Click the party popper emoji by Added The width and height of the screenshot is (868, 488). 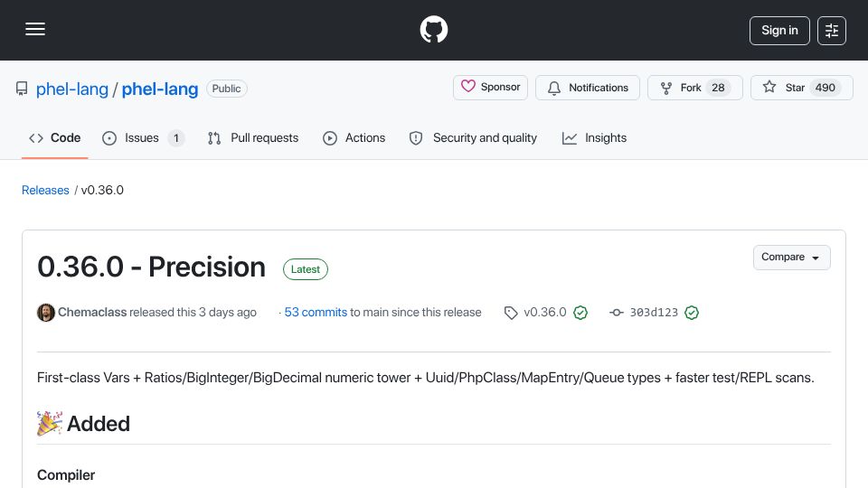[50, 424]
